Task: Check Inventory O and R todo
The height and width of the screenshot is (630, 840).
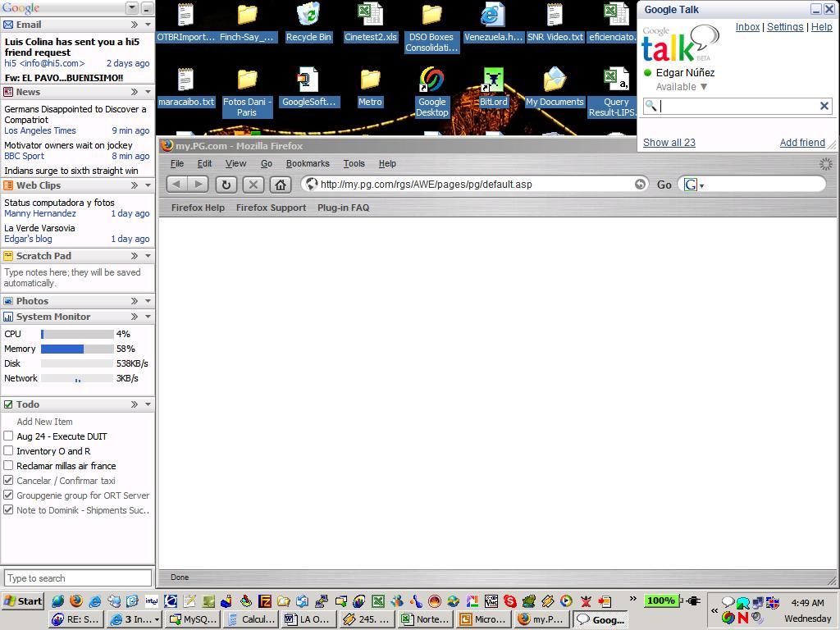Action: pos(8,451)
